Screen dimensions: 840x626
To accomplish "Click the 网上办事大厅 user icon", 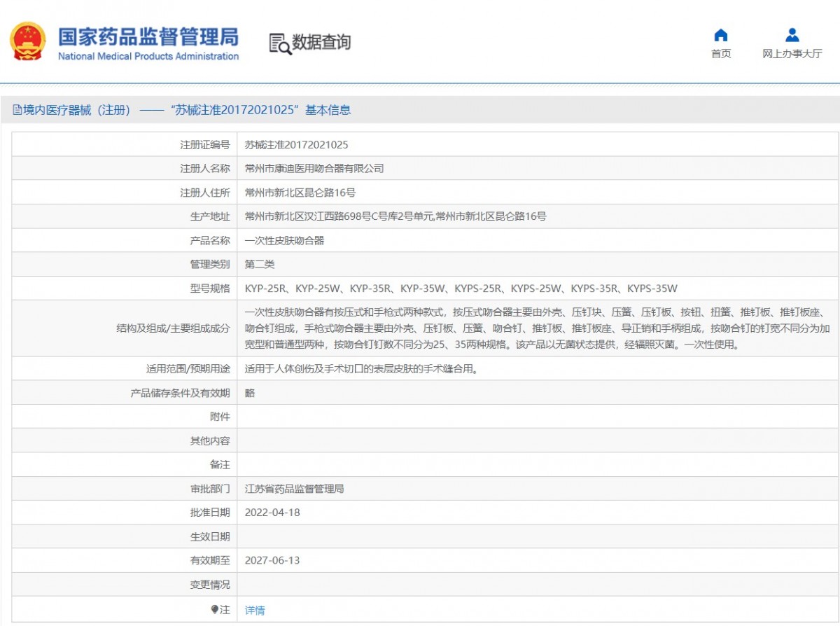I will pyautogui.click(x=792, y=35).
